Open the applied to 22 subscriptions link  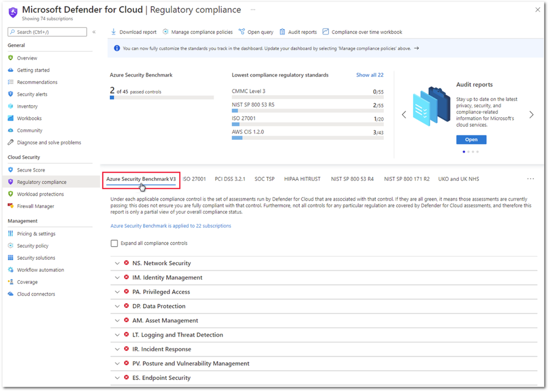(171, 226)
